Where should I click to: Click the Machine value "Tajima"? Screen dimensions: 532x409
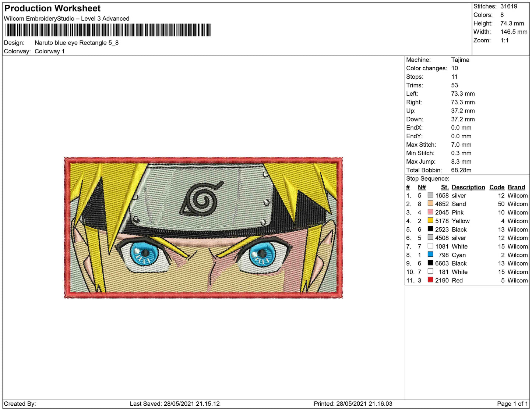460,60
